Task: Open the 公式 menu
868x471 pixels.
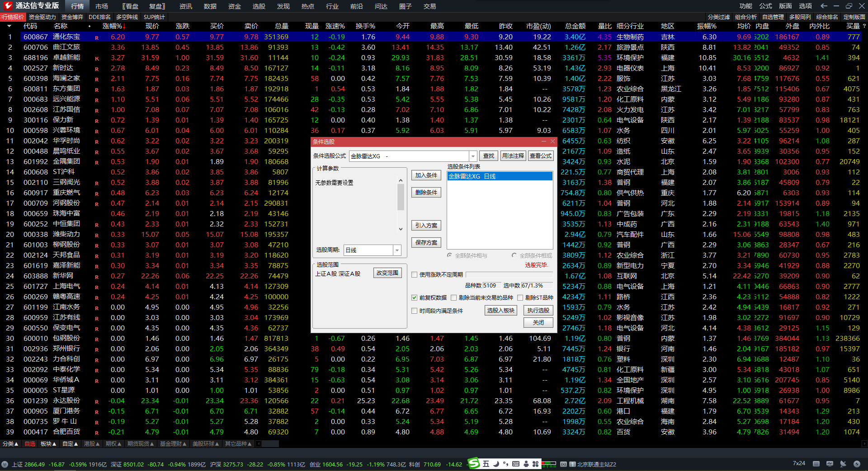Action: coord(765,6)
